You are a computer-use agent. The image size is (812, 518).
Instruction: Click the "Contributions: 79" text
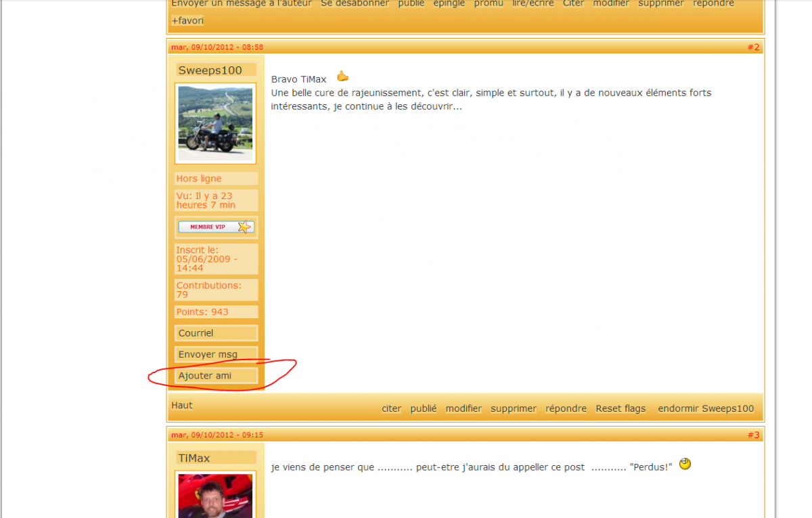[x=208, y=290]
